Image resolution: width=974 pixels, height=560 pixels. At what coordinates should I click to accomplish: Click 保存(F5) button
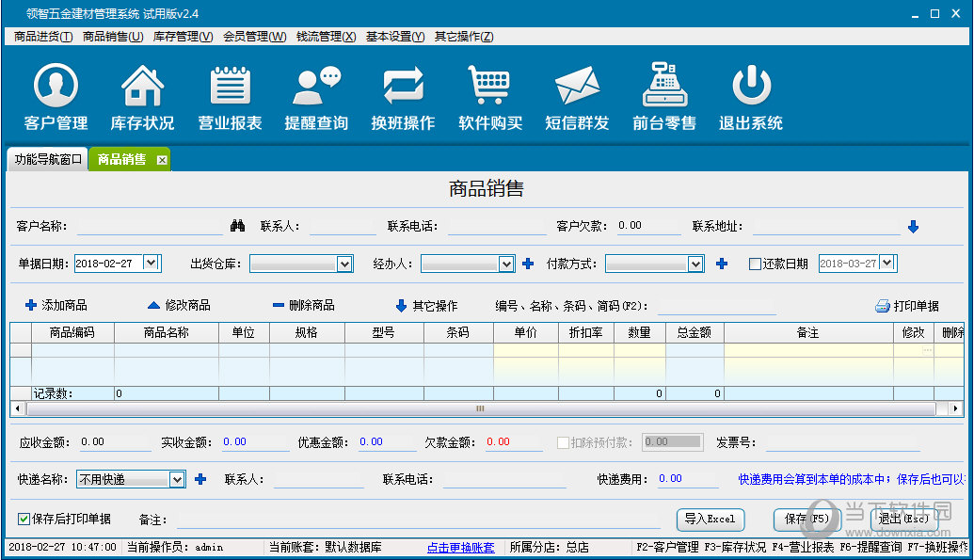tap(806, 519)
